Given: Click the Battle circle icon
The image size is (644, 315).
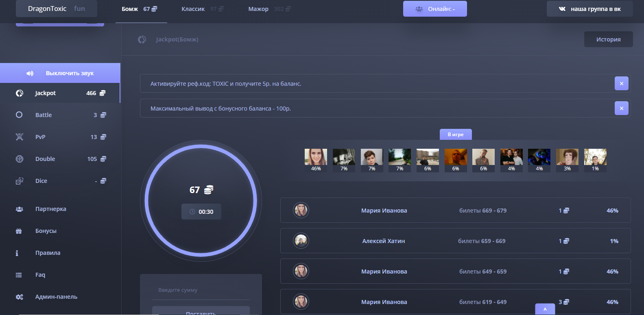Looking at the screenshot, I should (x=19, y=115).
